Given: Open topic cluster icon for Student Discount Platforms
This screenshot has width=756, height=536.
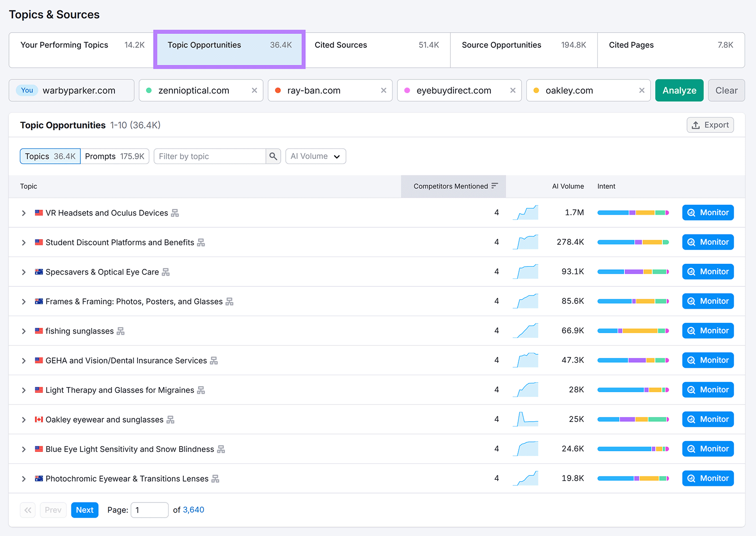Looking at the screenshot, I should click(201, 242).
